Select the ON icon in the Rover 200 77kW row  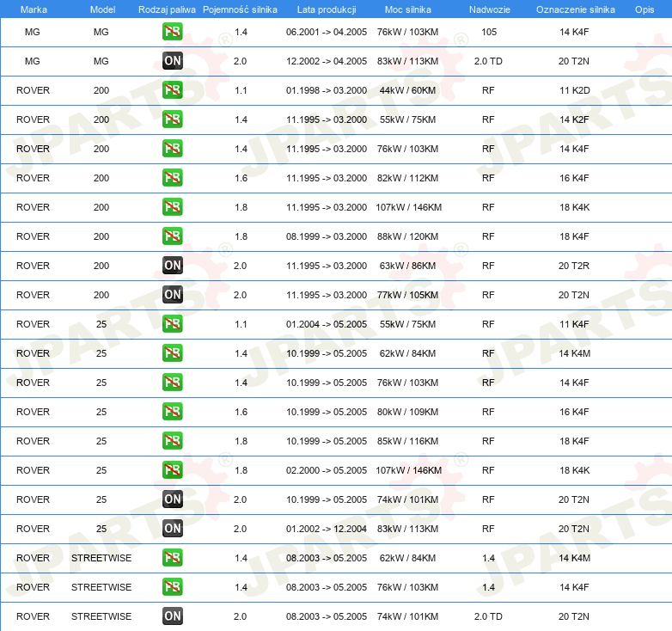point(172,295)
